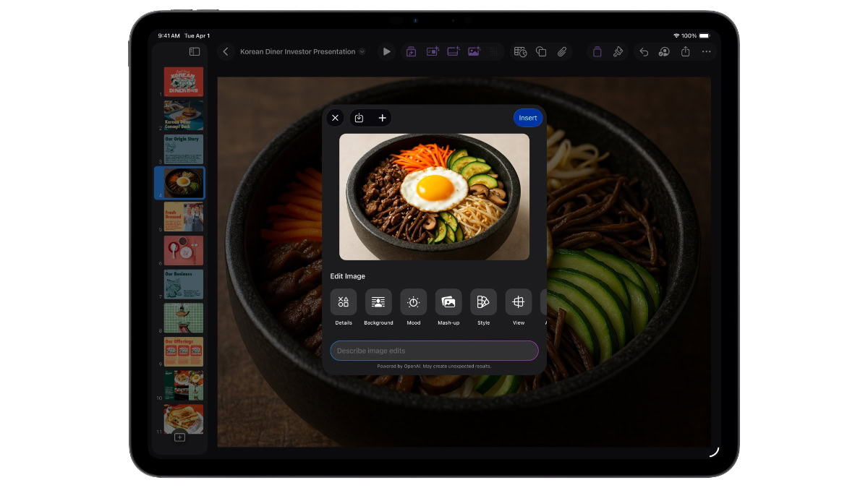Attach media using the paperclip icon
Image resolution: width=868 pixels, height=488 pixels.
pos(563,51)
